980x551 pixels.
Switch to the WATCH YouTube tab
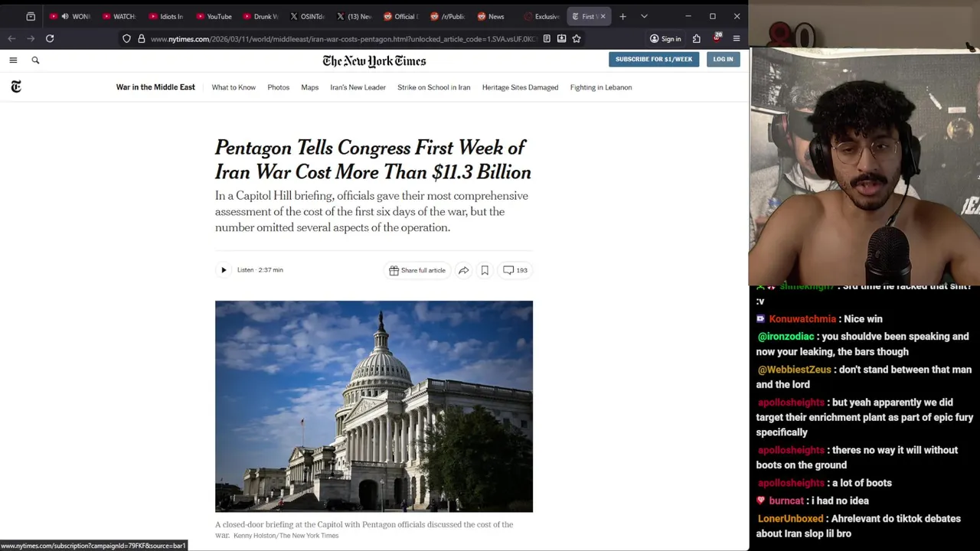click(119, 16)
